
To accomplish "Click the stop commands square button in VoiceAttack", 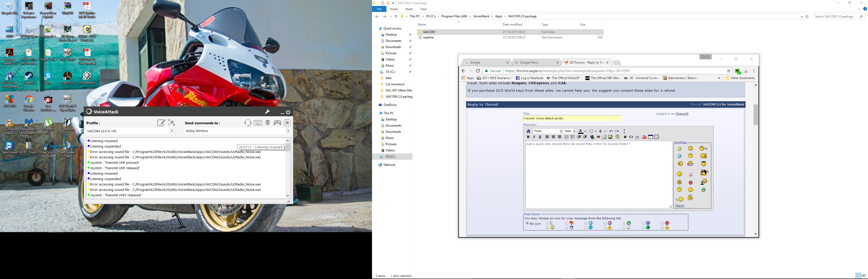I will coord(288,123).
